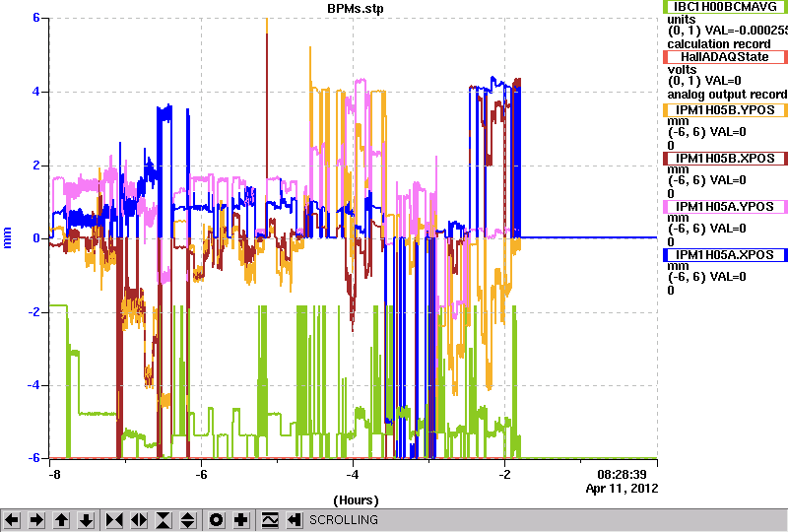Shift the plot down with down arrow
Screen dimensions: 788x532
(x=86, y=520)
